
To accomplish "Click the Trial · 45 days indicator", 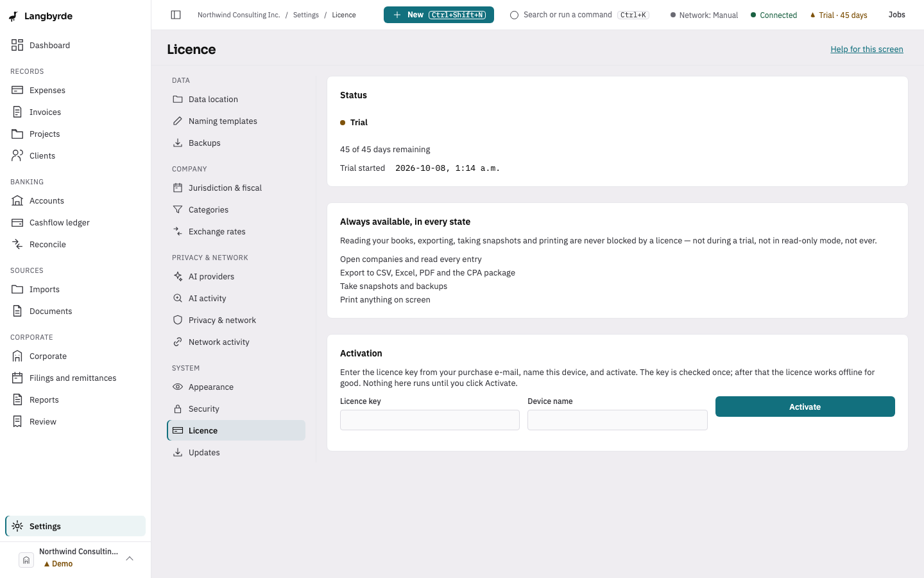I will click(x=839, y=15).
